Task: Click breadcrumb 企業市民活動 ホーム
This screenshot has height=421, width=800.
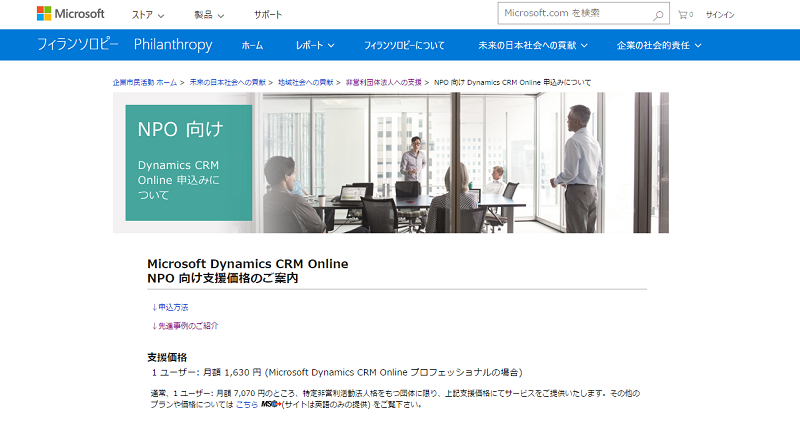Action: tap(145, 82)
